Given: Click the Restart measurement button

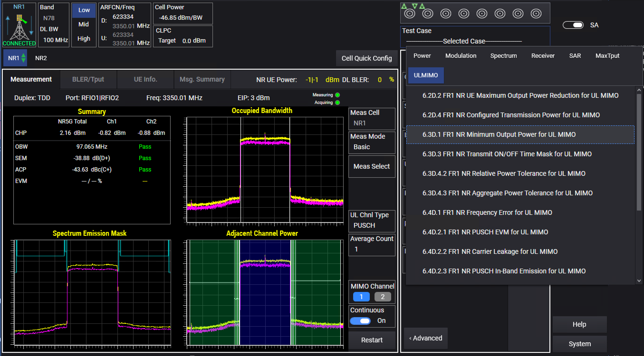Looking at the screenshot, I should 372,340.
